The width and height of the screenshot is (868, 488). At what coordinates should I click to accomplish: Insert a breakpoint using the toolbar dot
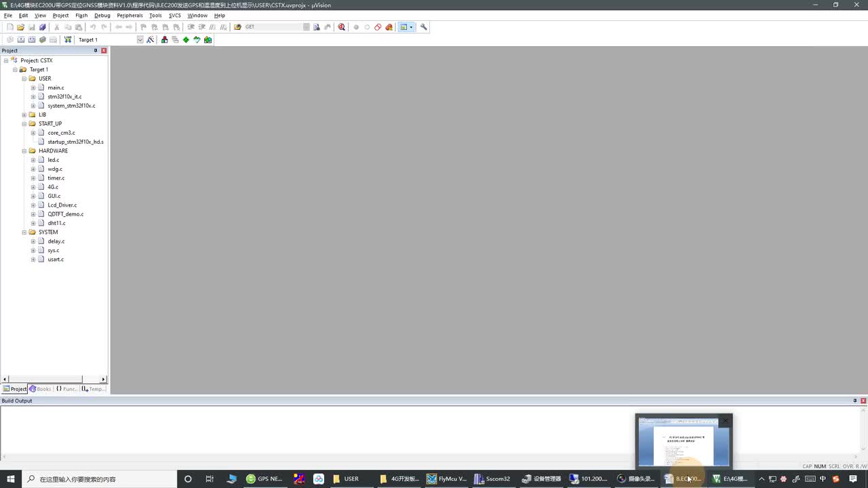coord(356,27)
